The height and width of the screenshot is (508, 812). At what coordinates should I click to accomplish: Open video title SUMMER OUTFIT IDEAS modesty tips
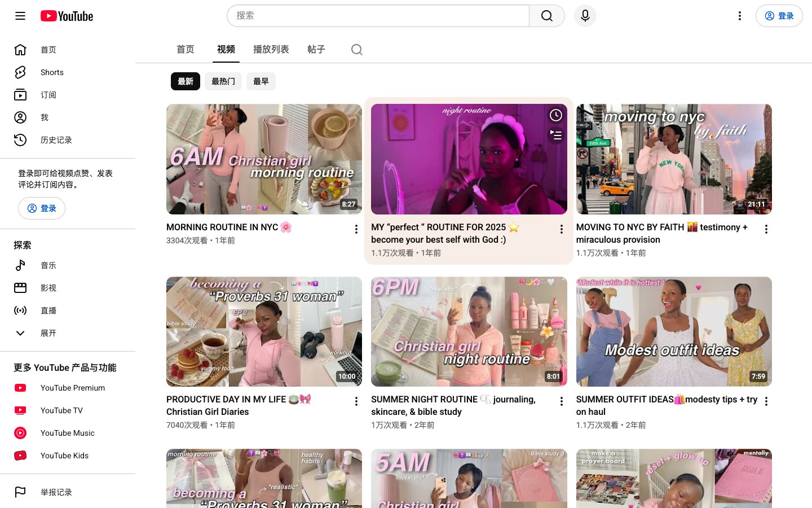coord(667,405)
